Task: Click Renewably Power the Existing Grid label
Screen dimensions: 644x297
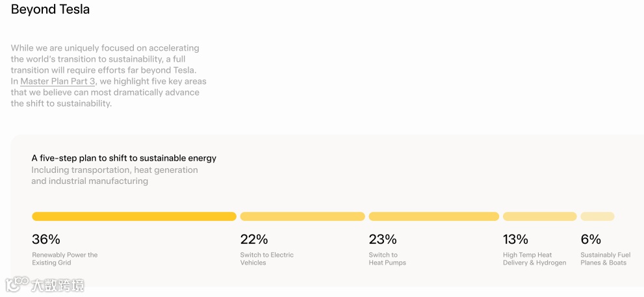Action: click(x=65, y=259)
